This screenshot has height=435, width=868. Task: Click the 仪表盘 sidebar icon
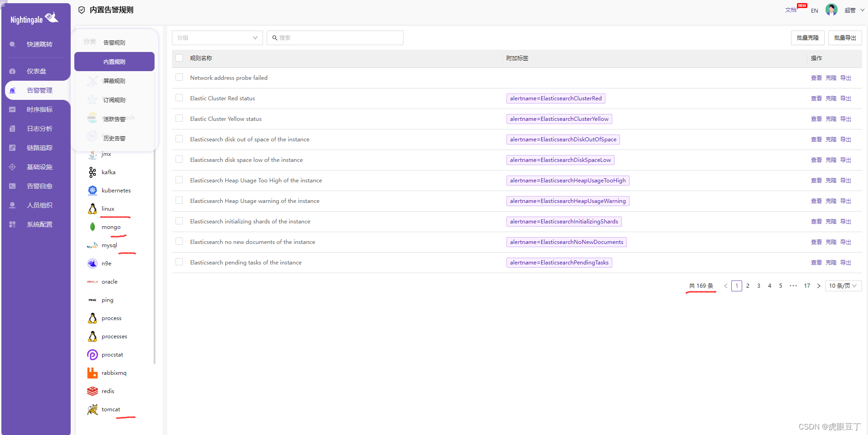(x=12, y=71)
